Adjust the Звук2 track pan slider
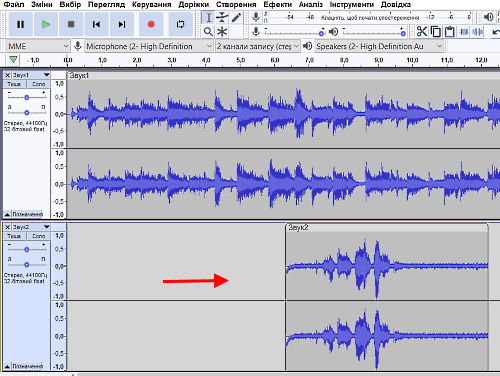The image size is (500, 376). [x=27, y=265]
